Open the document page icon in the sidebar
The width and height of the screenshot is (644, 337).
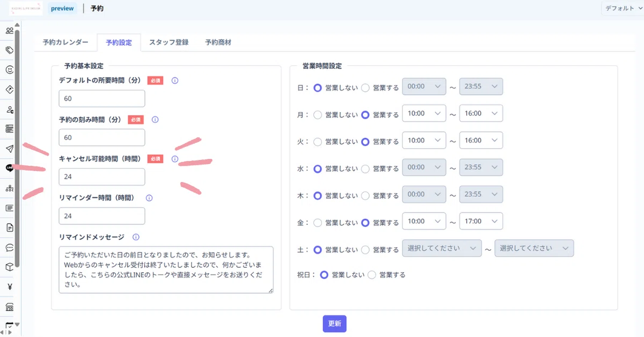[x=9, y=228]
